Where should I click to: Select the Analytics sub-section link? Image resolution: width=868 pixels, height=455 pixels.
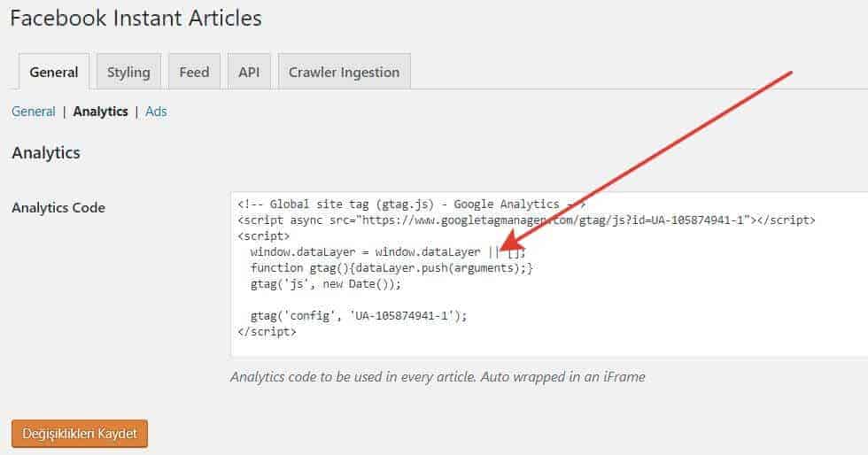pos(100,112)
